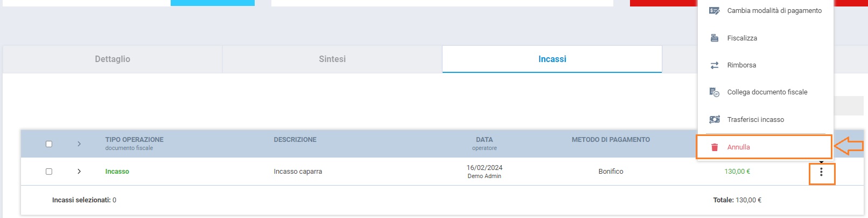Click the Data column header
The width and height of the screenshot is (868, 218).
pos(484,140)
